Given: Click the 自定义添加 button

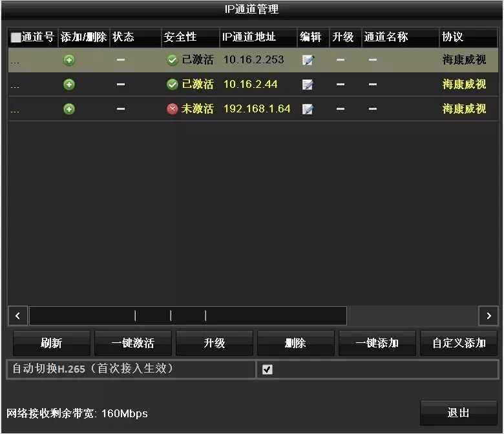Looking at the screenshot, I should (x=459, y=343).
